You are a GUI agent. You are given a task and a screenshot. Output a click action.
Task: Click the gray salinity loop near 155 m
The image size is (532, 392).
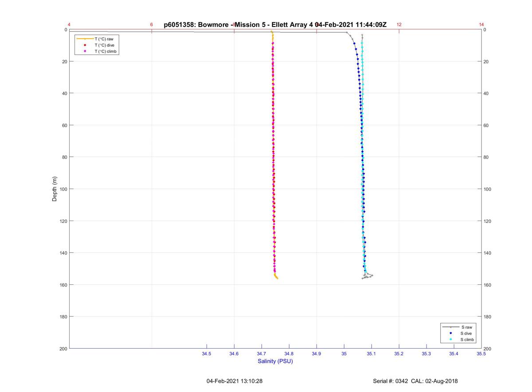[368, 276]
